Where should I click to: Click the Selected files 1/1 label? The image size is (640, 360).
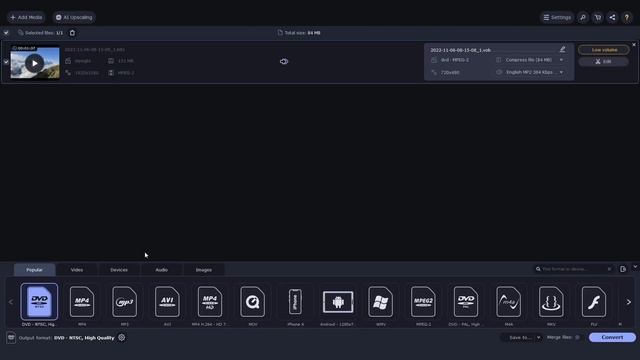pyautogui.click(x=44, y=33)
